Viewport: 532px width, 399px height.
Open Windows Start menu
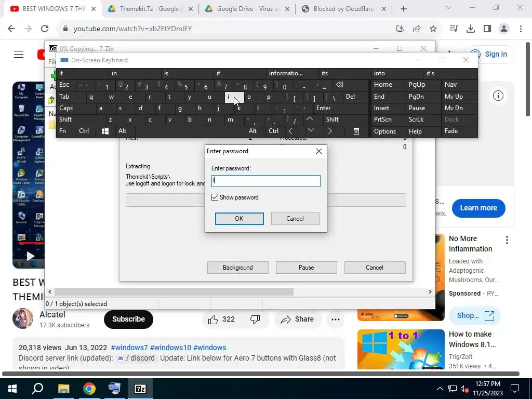(x=12, y=389)
